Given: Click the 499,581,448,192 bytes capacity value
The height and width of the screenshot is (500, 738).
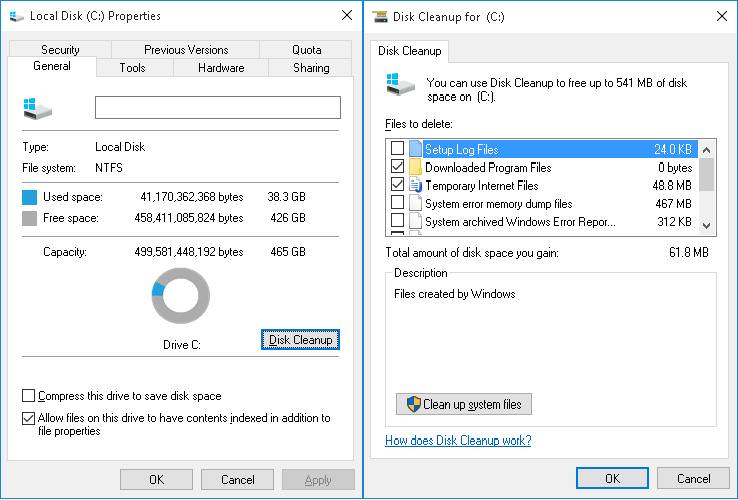Looking at the screenshot, I should [189, 252].
